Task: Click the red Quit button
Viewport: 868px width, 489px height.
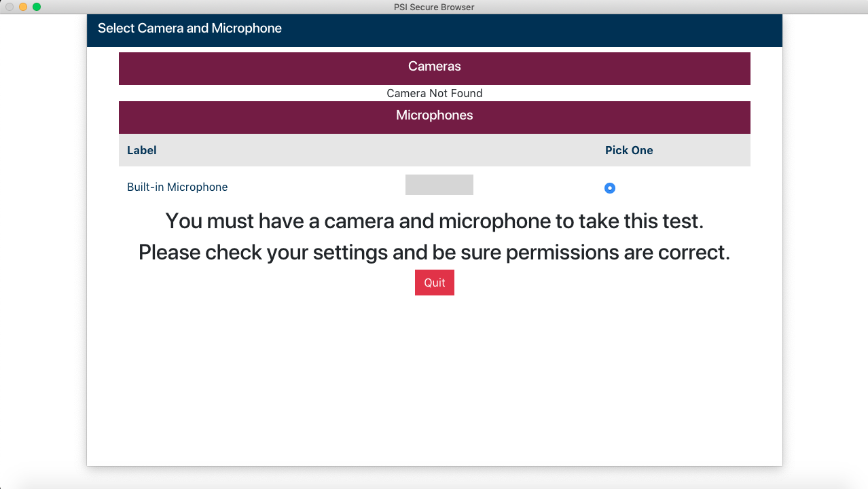Action: [435, 283]
